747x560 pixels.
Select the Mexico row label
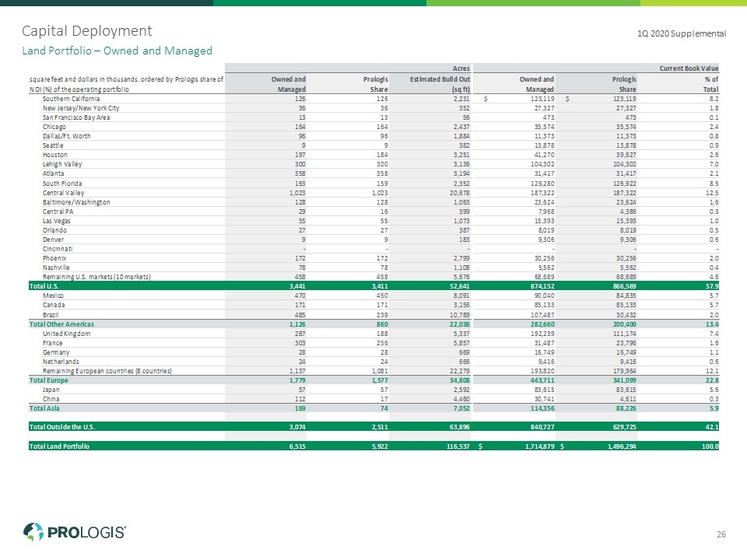click(54, 296)
